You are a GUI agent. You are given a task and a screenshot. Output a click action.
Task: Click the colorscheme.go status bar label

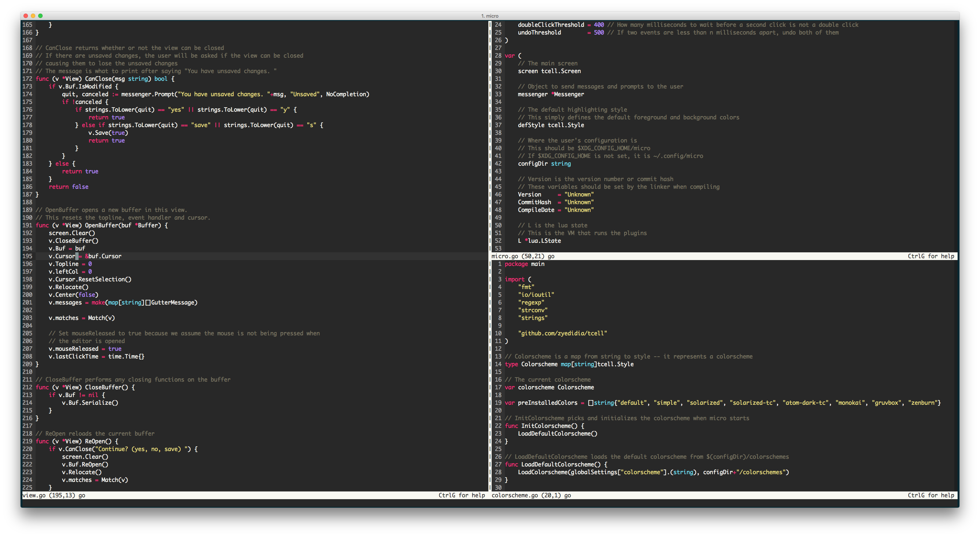coord(514,495)
